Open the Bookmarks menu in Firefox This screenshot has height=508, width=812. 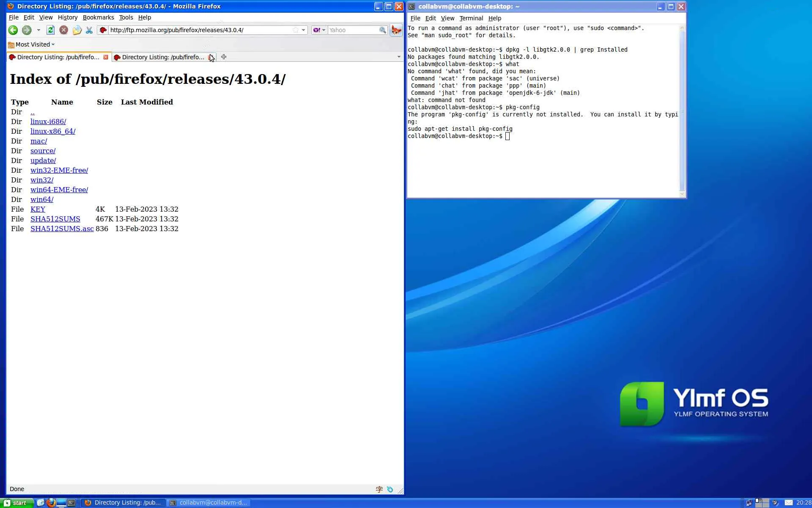98,17
